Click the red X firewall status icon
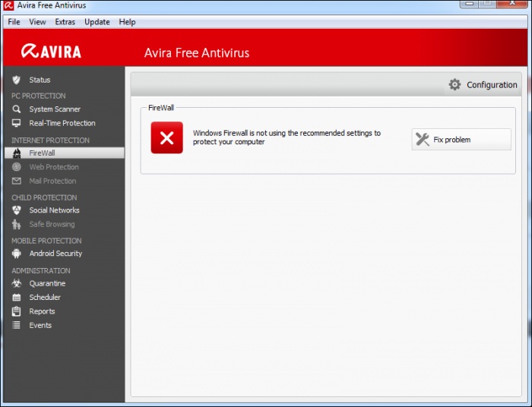This screenshot has height=407, width=532. [167, 137]
